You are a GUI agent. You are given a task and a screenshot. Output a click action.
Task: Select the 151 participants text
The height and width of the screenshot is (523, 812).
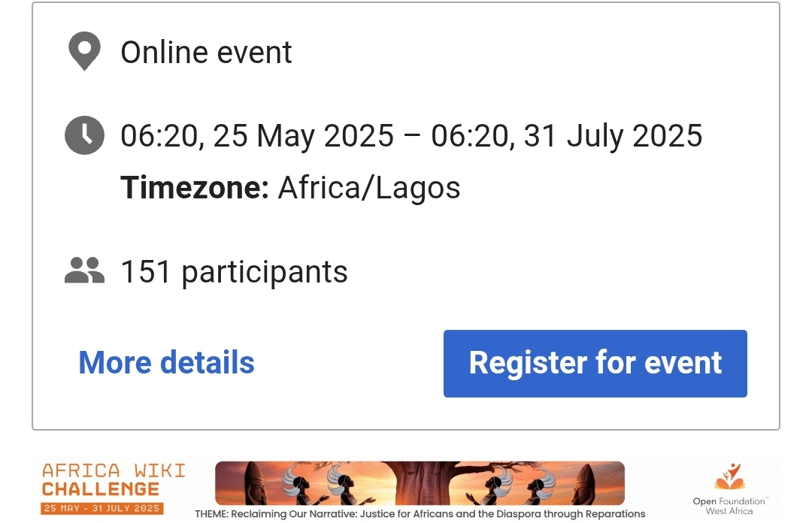234,271
